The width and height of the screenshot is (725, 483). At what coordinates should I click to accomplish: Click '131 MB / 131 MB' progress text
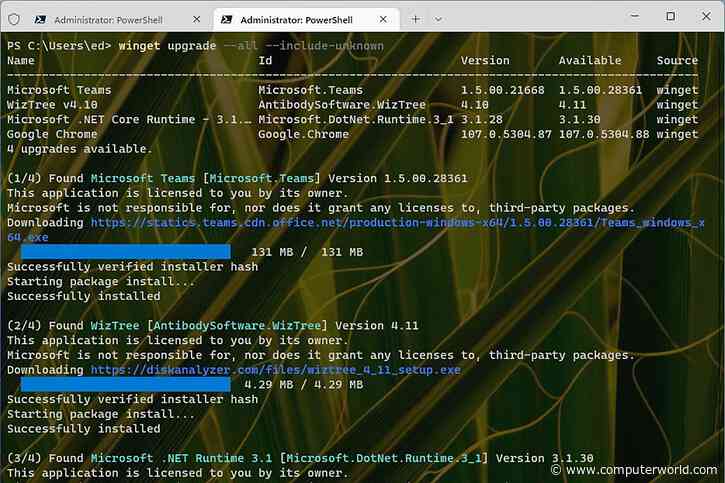click(x=307, y=252)
